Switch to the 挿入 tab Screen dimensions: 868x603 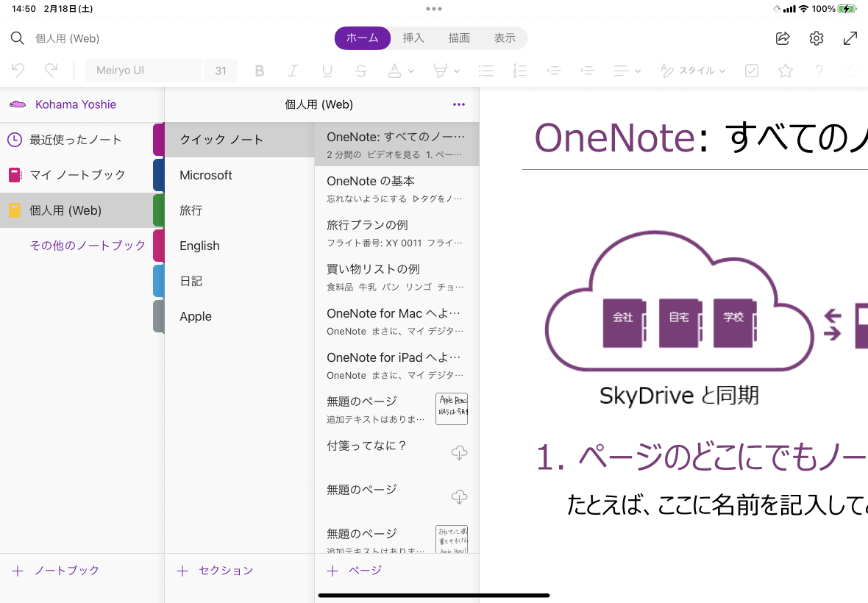pyautogui.click(x=413, y=38)
